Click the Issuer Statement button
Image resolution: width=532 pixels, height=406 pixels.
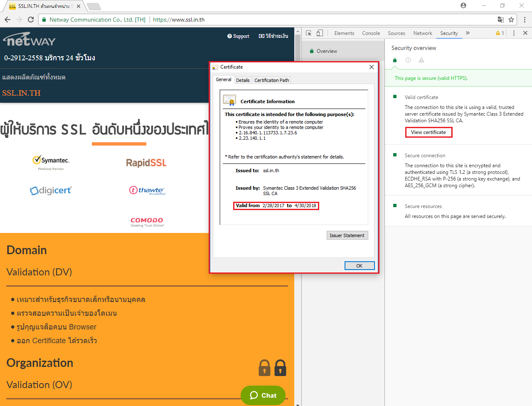347,235
